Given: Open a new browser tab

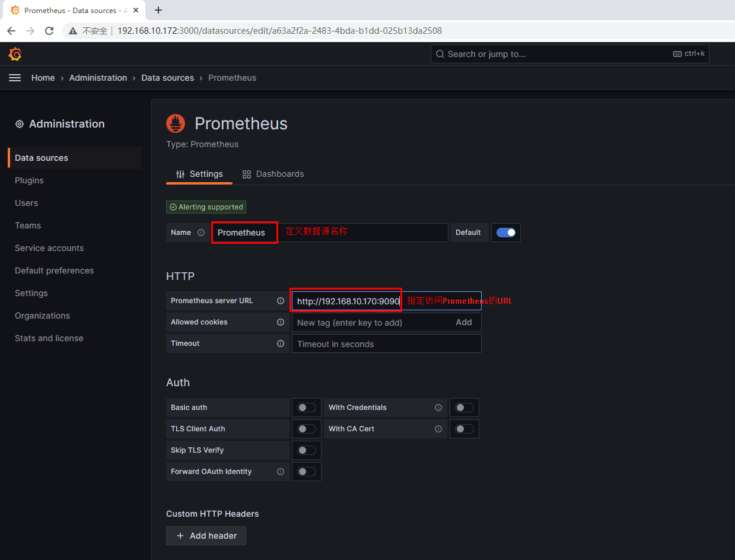Looking at the screenshot, I should coord(158,10).
